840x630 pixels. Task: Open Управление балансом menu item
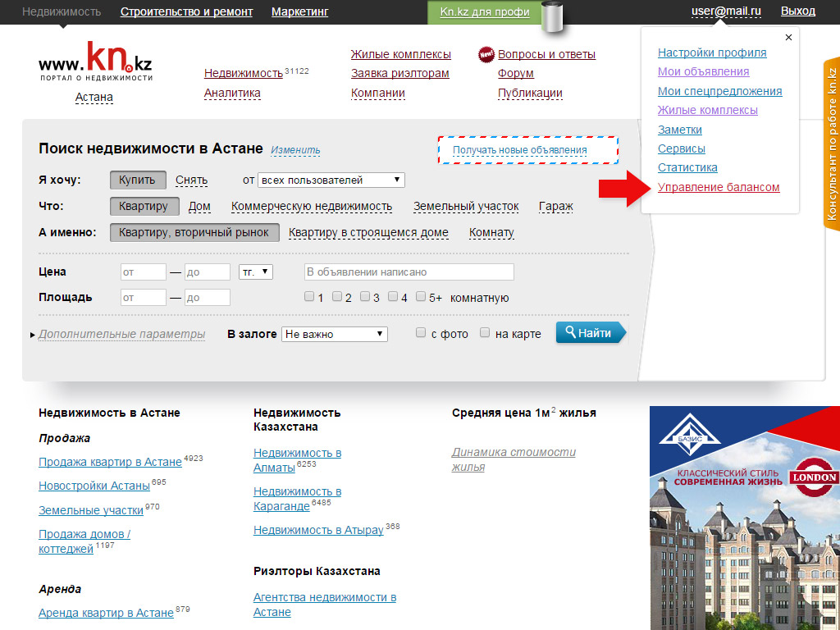tap(718, 187)
